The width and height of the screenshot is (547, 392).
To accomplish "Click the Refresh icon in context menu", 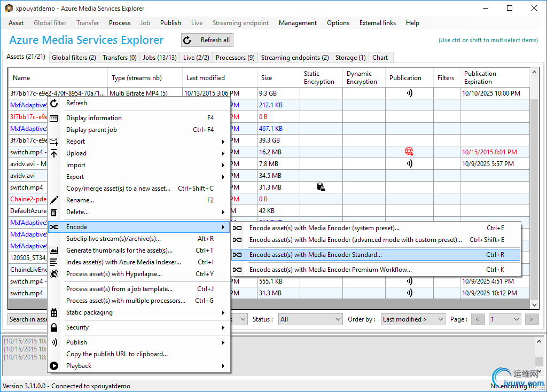I will [x=54, y=103].
